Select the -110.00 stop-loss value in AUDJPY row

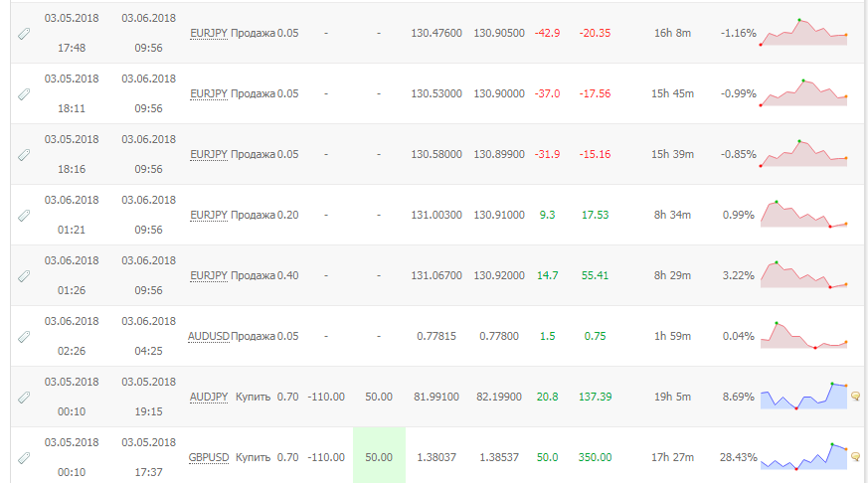326,397
